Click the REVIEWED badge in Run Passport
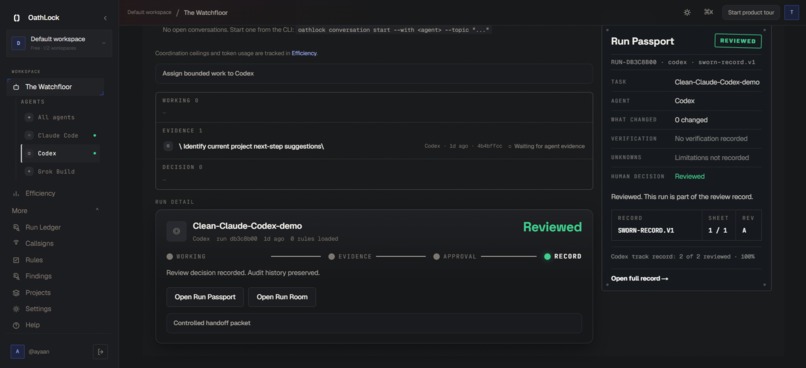806x368 pixels. pos(738,41)
